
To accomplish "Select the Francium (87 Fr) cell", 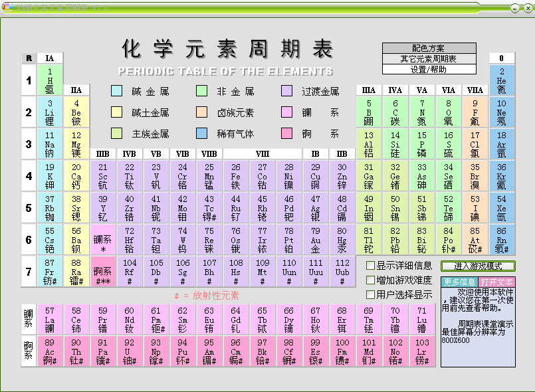I will coord(50,272).
